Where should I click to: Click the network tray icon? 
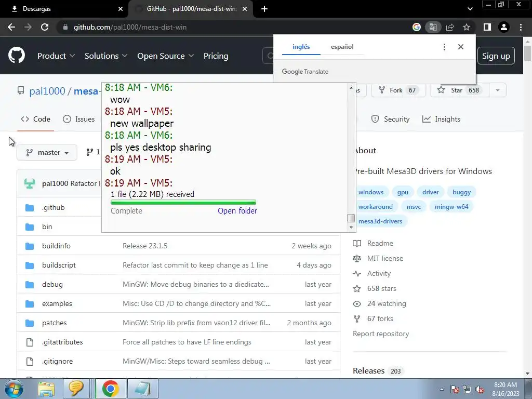pyautogui.click(x=467, y=390)
